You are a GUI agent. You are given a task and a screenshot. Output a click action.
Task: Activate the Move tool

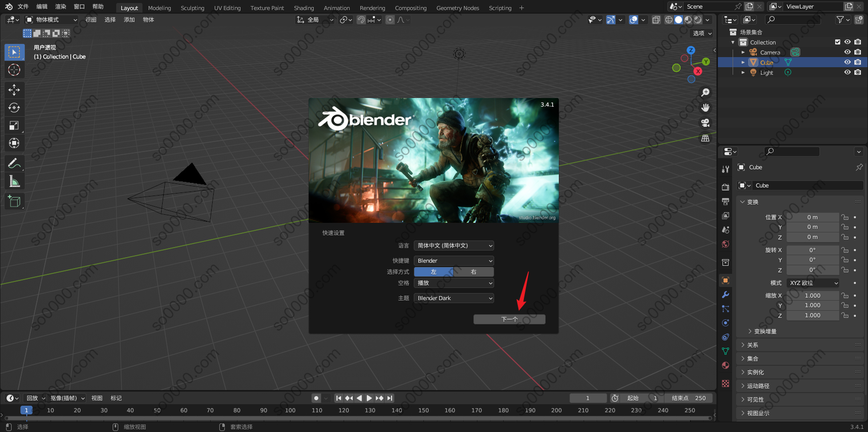tap(14, 90)
